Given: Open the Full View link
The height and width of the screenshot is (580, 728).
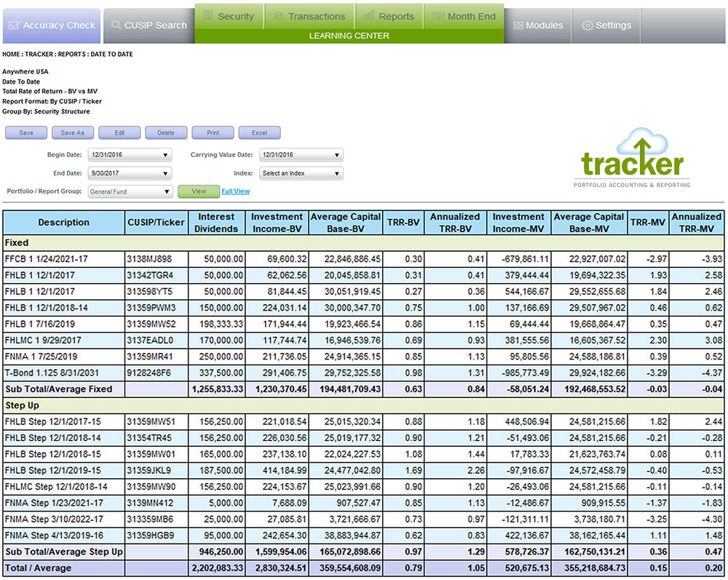Looking at the screenshot, I should (235, 191).
